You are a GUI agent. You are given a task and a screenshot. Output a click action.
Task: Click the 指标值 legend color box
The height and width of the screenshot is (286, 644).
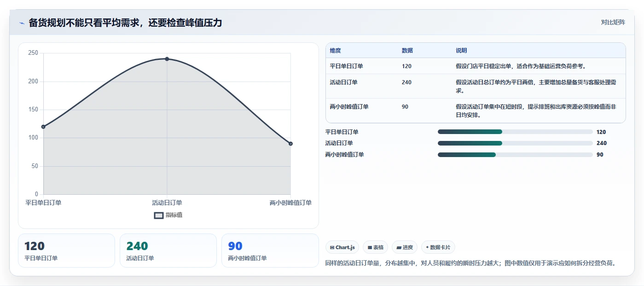point(159,215)
